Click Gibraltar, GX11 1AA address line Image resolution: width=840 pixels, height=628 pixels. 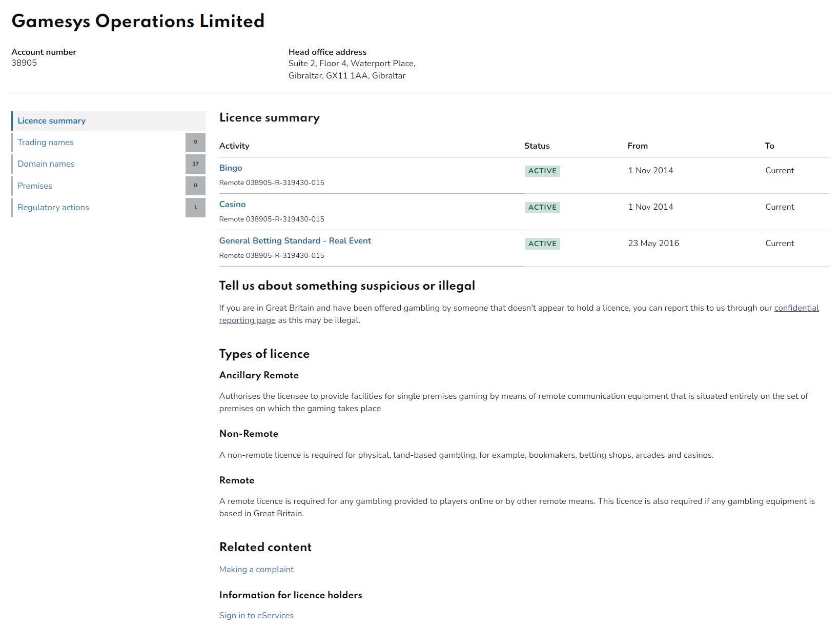pyautogui.click(x=347, y=76)
